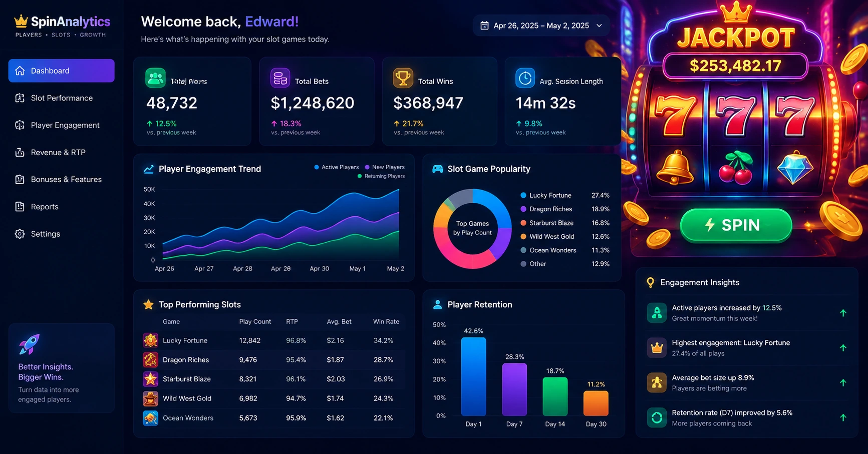Click the Avg. Session Length clock icon
This screenshot has height=454, width=868.
(525, 78)
